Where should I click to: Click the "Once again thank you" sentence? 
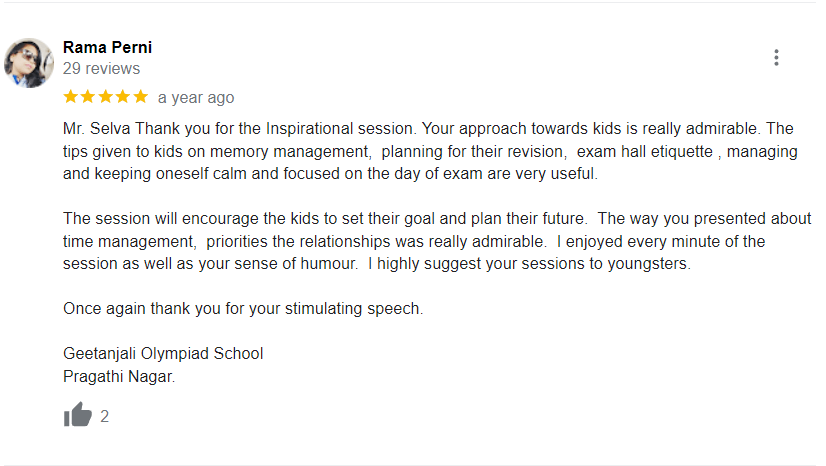click(x=243, y=309)
